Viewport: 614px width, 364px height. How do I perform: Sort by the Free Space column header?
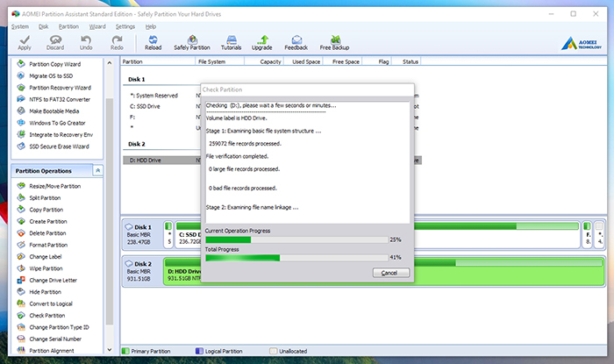[x=343, y=61]
